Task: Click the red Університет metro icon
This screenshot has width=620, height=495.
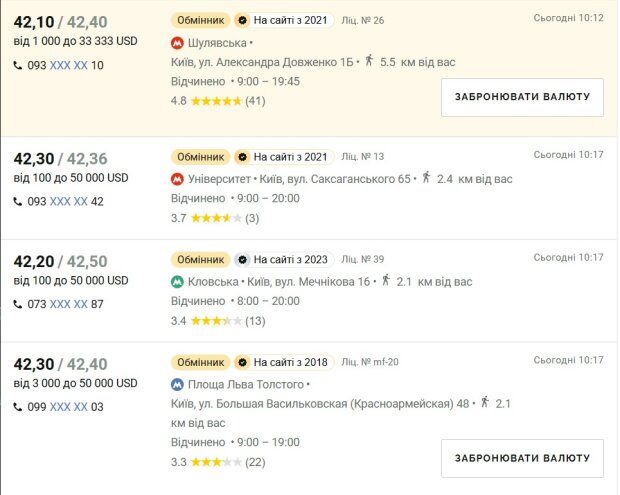Action: pos(177,179)
